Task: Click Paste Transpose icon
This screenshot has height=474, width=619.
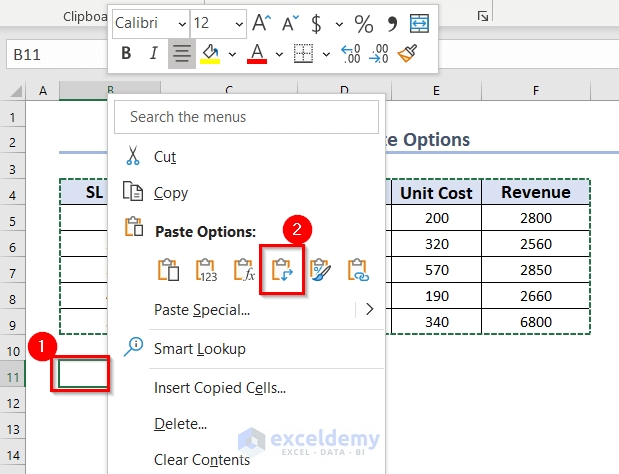Action: 282,270
